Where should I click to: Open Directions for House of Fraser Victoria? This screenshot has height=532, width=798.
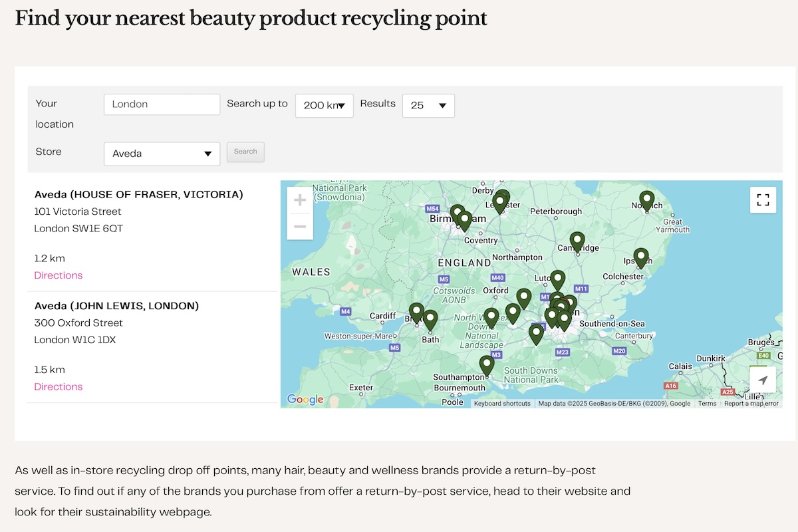click(x=59, y=275)
